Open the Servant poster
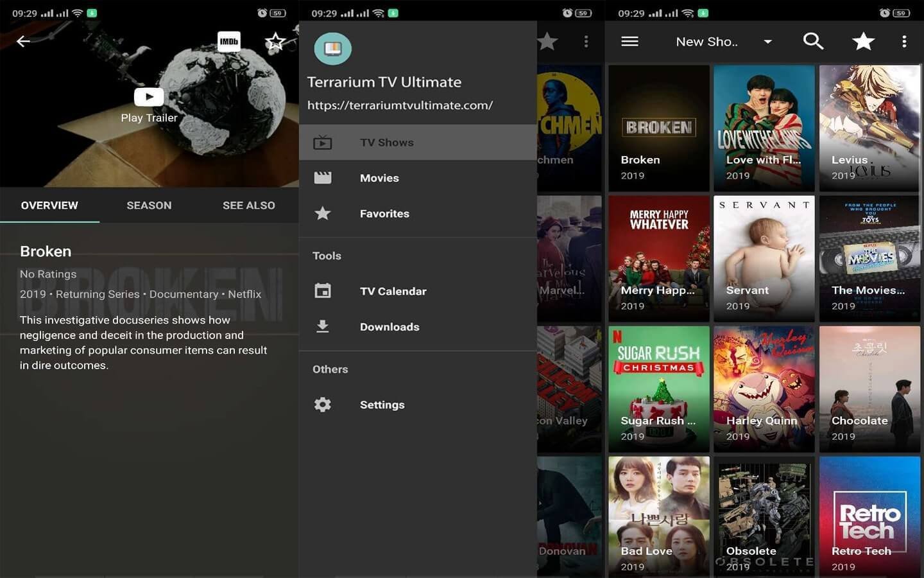The image size is (924, 578). coord(764,259)
